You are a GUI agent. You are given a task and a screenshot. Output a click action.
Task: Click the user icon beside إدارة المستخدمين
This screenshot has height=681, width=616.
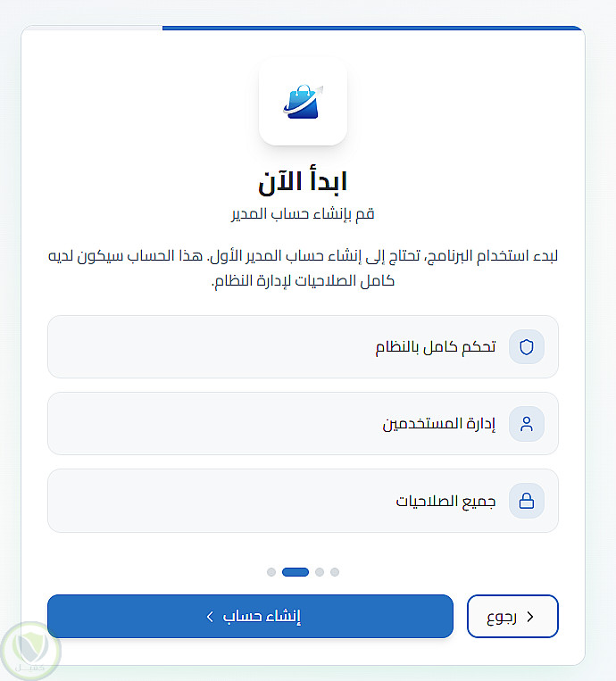coord(526,424)
